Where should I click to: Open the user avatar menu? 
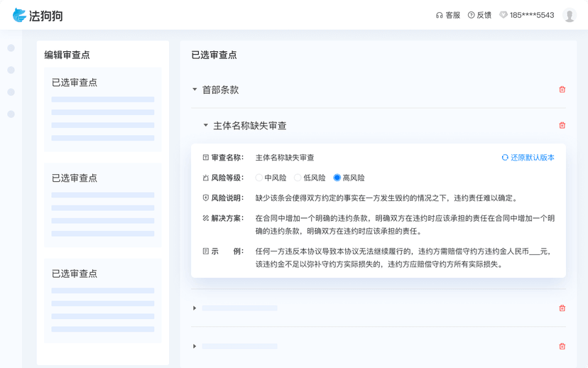(x=570, y=15)
